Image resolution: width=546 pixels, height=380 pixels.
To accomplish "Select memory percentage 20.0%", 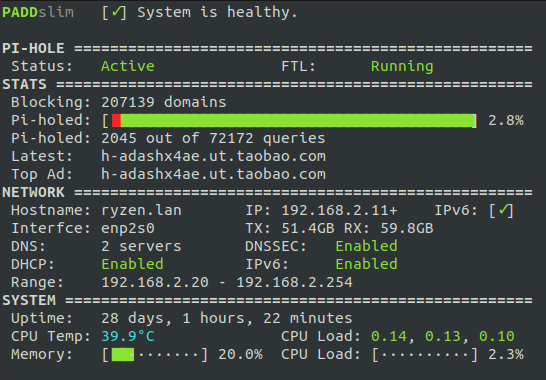I will [240, 355].
